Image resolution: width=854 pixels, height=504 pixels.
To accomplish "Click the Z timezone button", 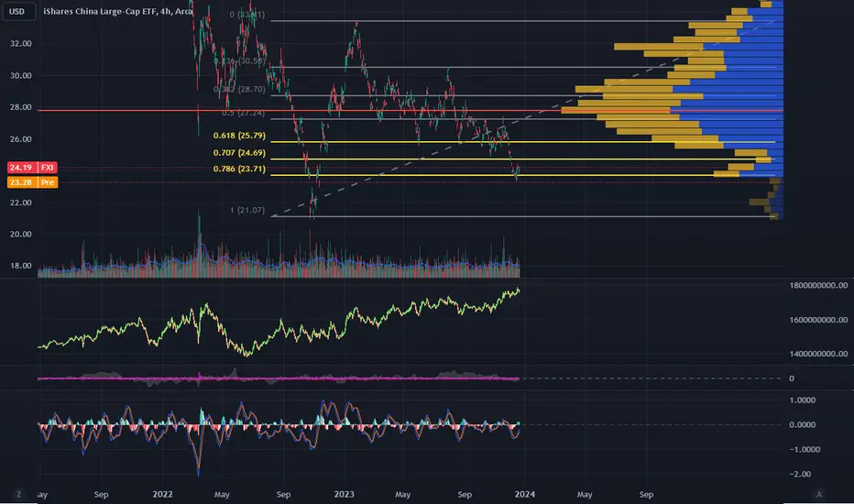I will click(x=18, y=494).
